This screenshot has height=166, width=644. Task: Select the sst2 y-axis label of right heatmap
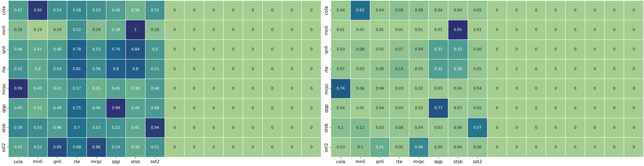[x=326, y=147]
